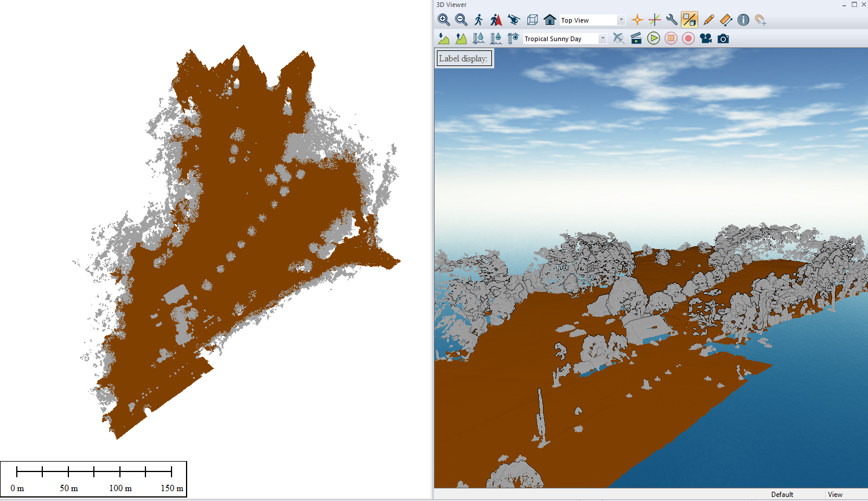This screenshot has width=868, height=501.
Task: Stop the animation playback
Action: tap(671, 39)
